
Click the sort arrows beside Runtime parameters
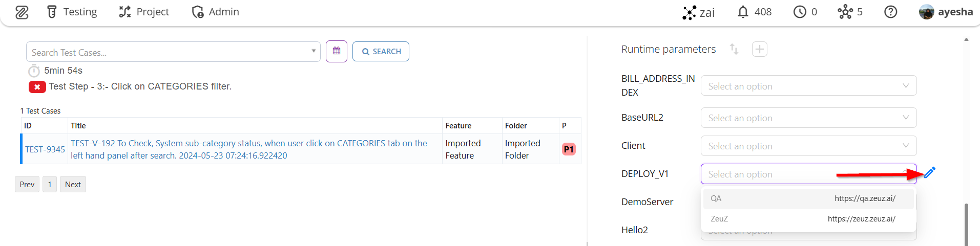(734, 49)
